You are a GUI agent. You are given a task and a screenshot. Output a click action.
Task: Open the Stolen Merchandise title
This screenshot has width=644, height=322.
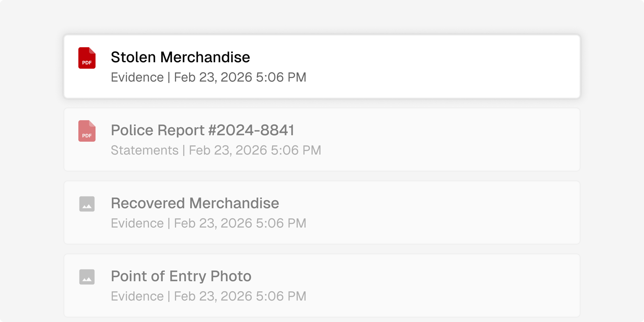point(180,57)
